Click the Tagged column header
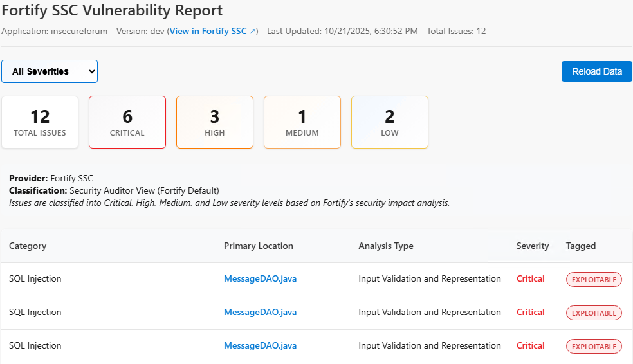633x364 pixels. (581, 246)
